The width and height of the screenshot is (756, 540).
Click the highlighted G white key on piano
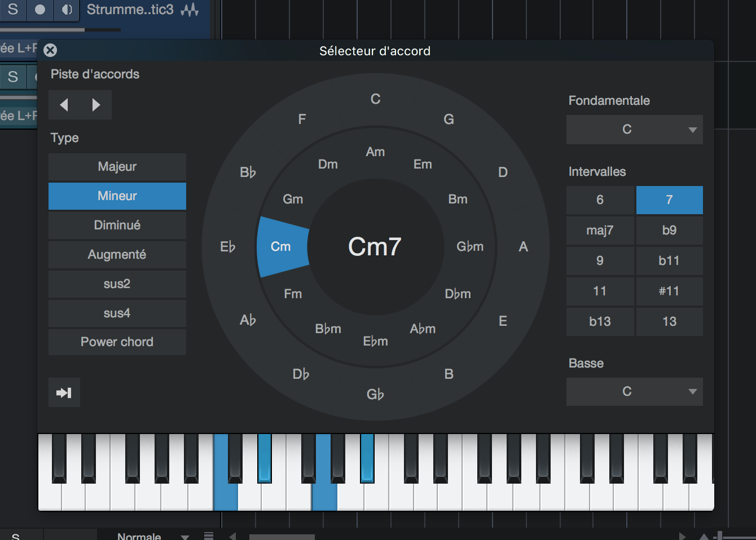(x=324, y=496)
